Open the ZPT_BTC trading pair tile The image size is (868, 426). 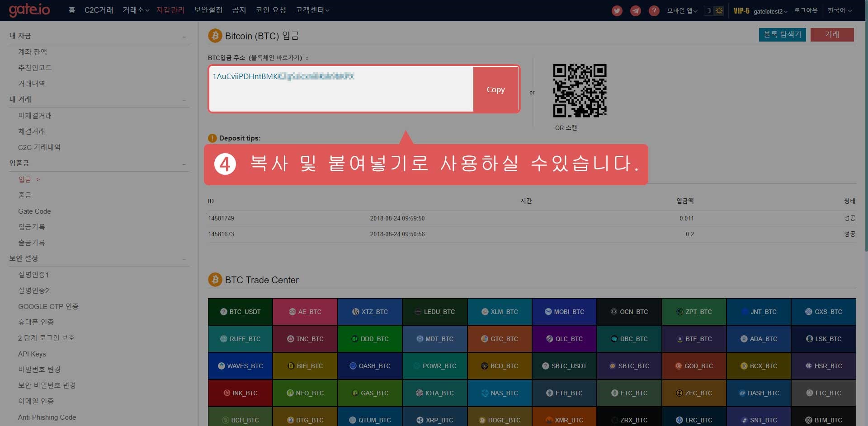(x=694, y=312)
